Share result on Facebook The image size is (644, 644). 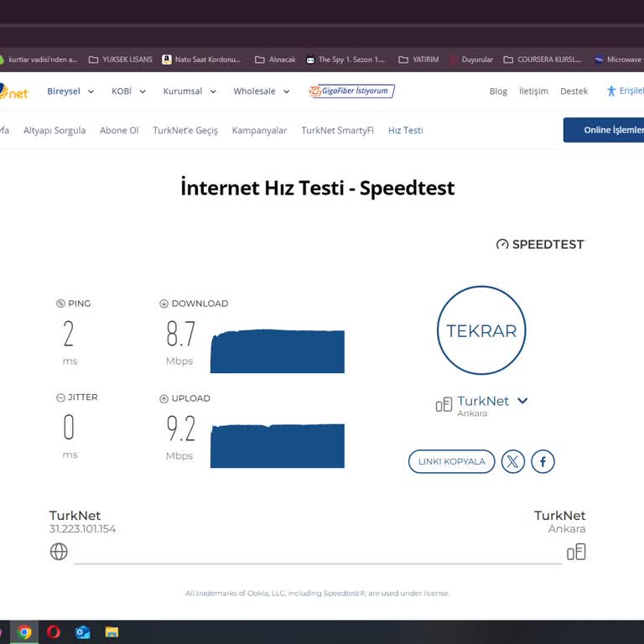click(x=543, y=461)
